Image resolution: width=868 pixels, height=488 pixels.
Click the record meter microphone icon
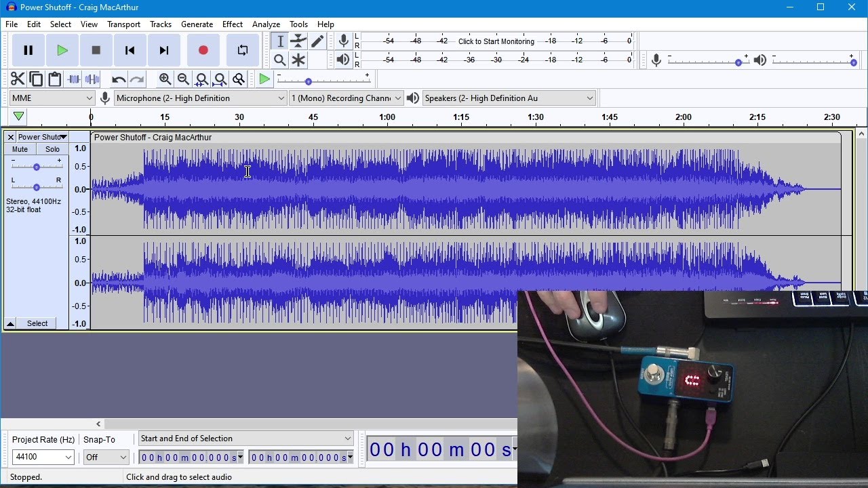(x=343, y=41)
